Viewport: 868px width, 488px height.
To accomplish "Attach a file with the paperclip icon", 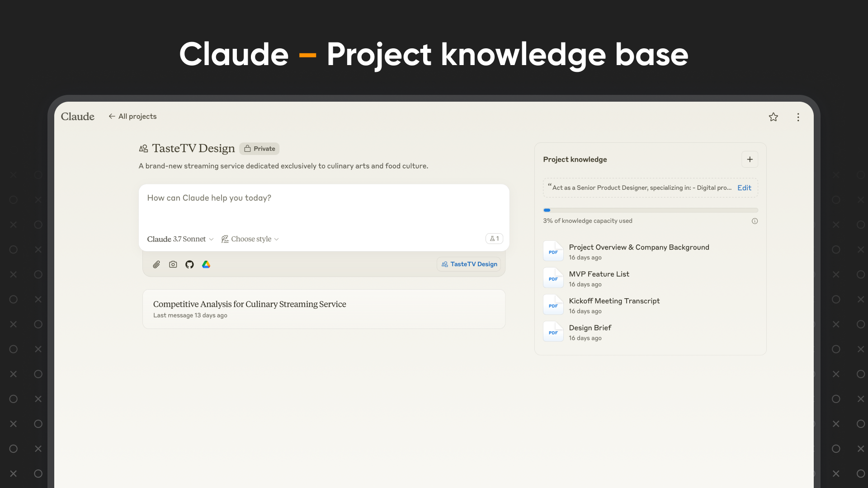I will 156,264.
